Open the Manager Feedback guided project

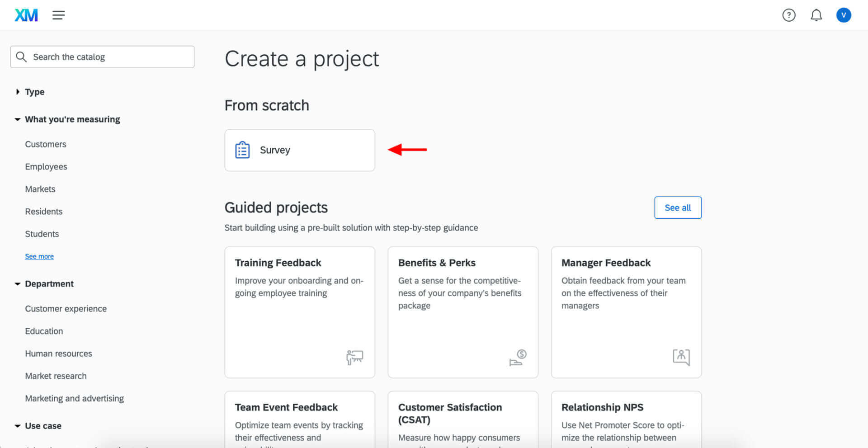(626, 312)
